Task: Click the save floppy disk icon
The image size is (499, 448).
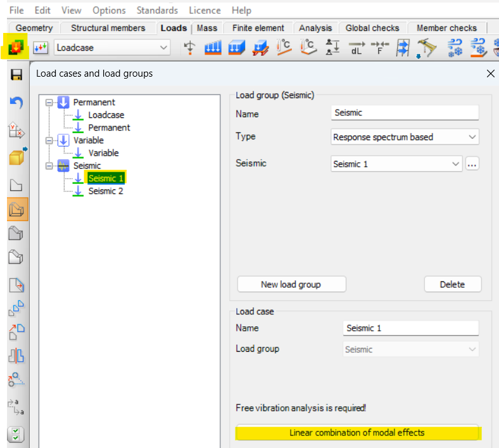Action: [x=16, y=75]
